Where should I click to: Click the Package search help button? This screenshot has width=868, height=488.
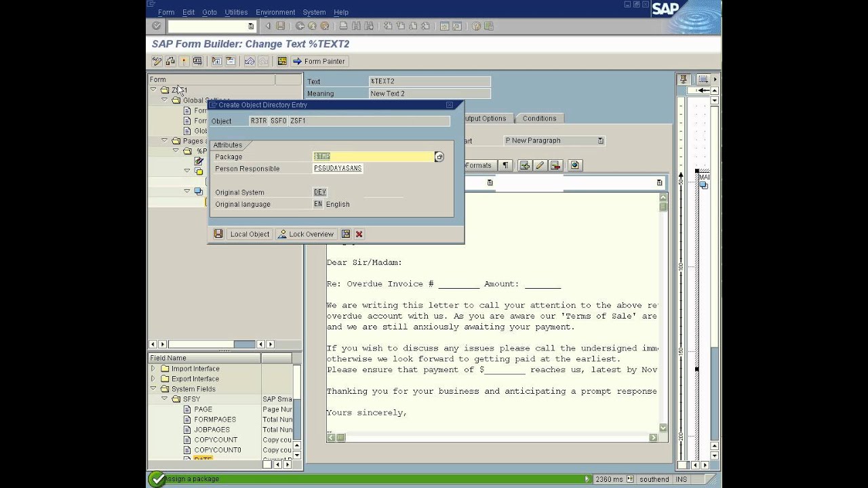click(x=439, y=157)
